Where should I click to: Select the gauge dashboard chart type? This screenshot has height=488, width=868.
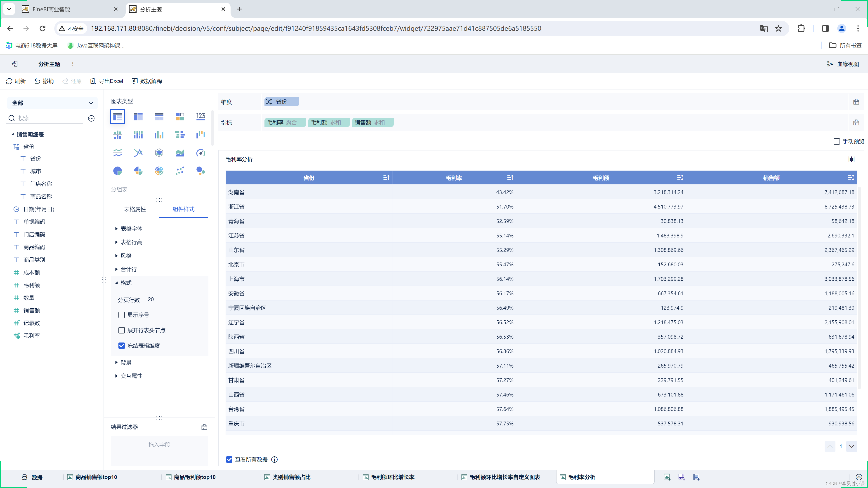200,153
